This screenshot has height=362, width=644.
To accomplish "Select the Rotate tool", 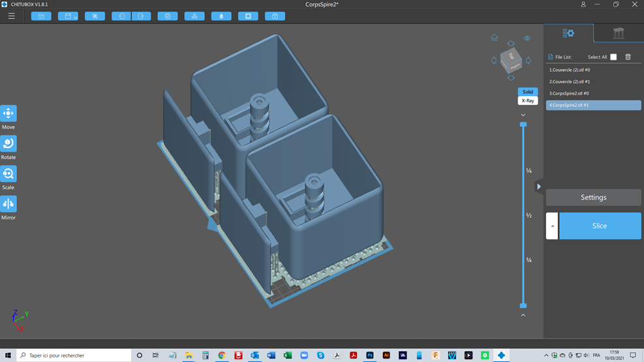I will point(8,143).
